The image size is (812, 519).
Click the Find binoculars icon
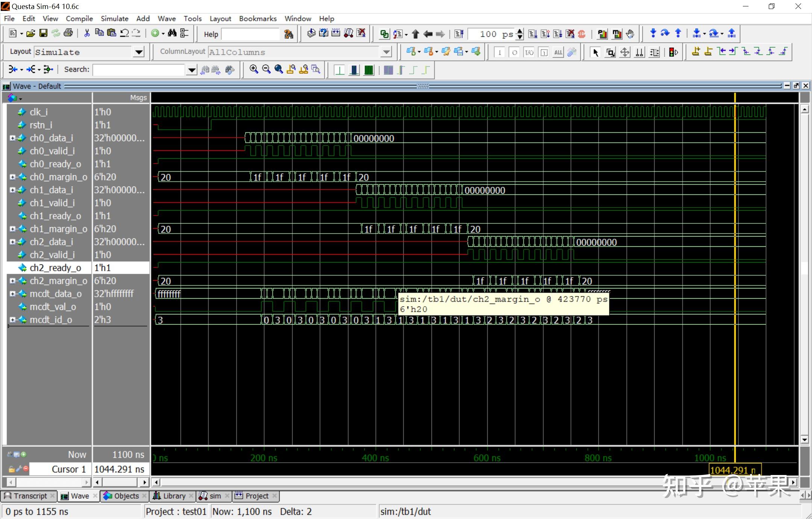tap(172, 33)
